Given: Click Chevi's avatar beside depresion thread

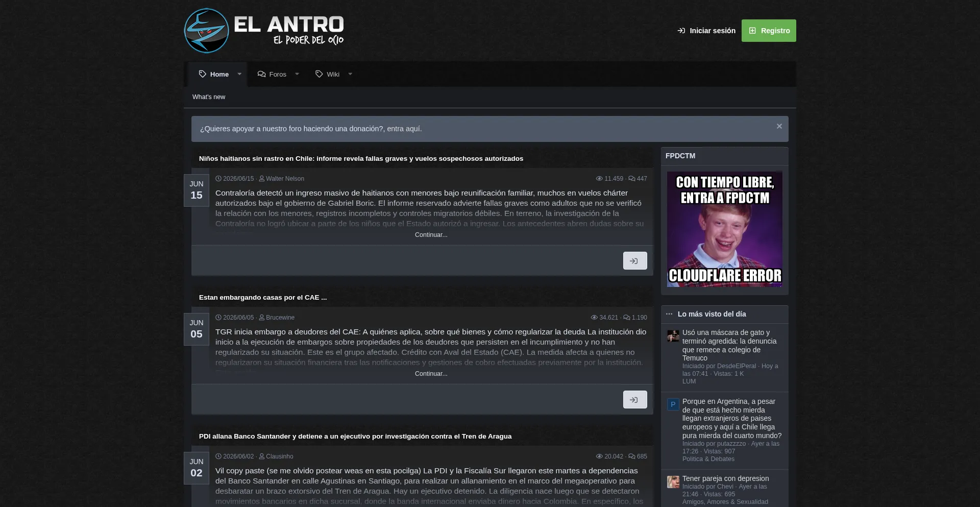Looking at the screenshot, I should tap(673, 482).
